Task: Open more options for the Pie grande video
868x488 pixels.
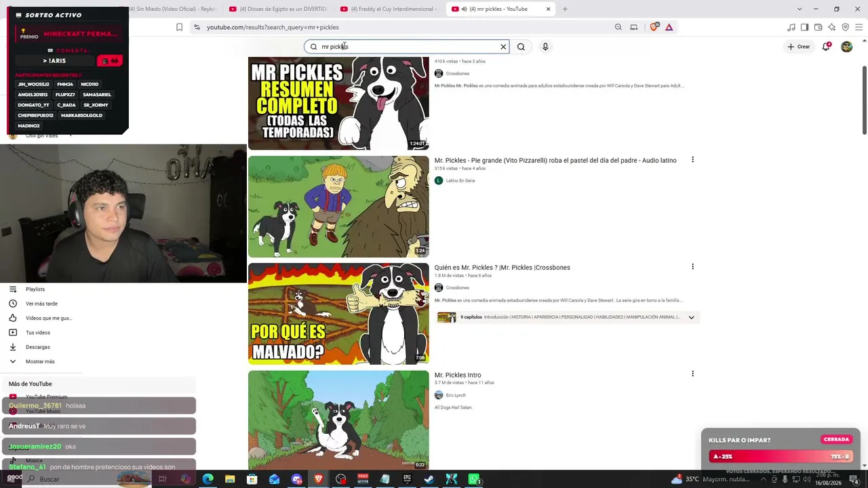Action: [692, 160]
